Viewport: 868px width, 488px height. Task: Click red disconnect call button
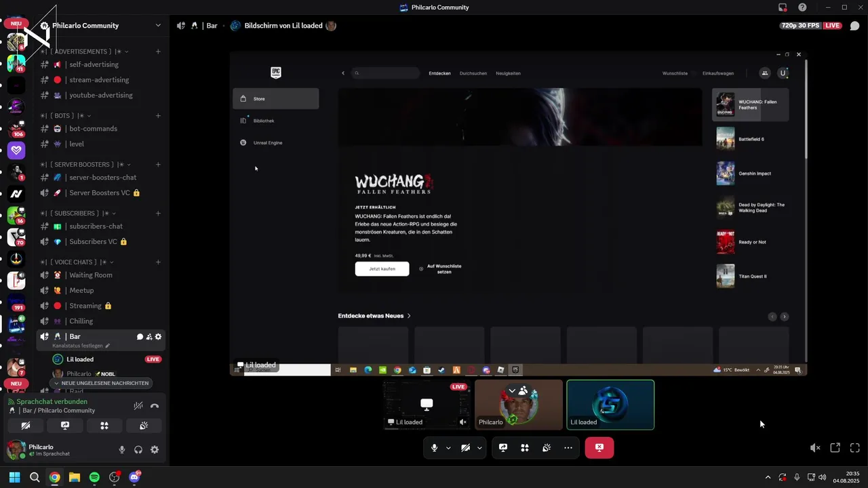pyautogui.click(x=599, y=448)
